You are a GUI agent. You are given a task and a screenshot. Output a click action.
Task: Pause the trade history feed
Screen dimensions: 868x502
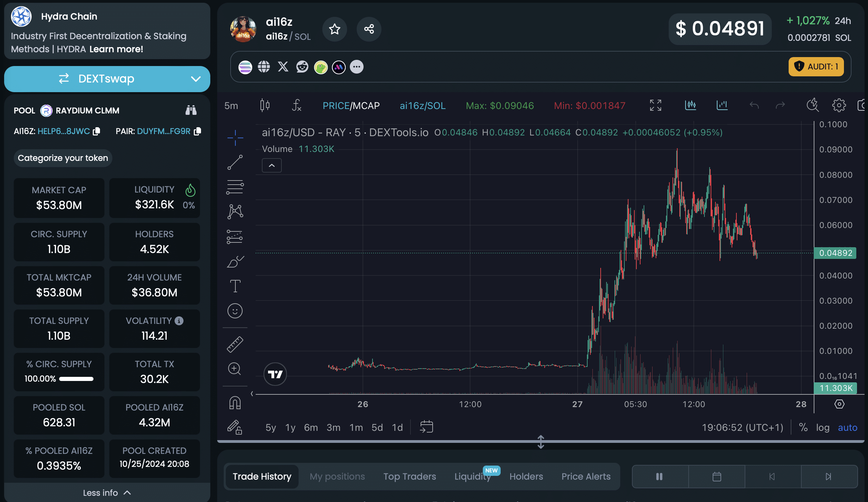click(660, 477)
